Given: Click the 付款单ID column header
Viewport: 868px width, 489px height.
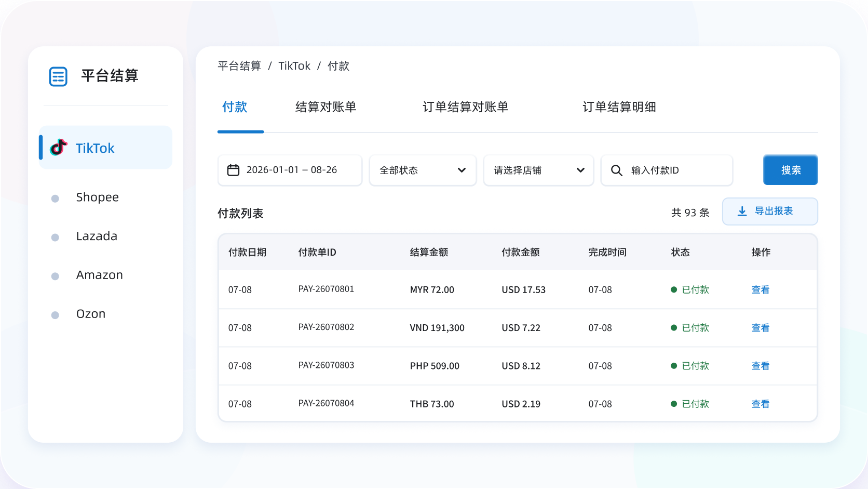Looking at the screenshot, I should point(317,253).
